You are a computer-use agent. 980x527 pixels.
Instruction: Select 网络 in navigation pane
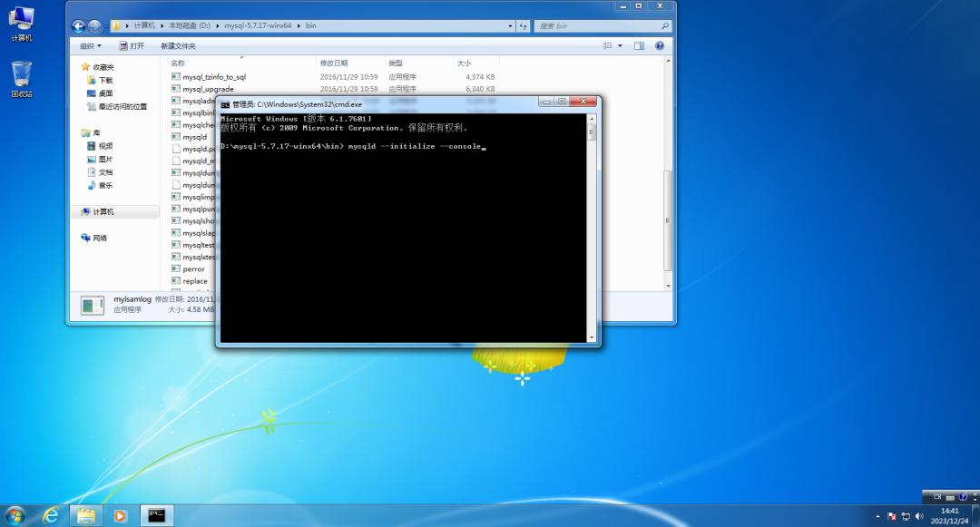coord(94,238)
